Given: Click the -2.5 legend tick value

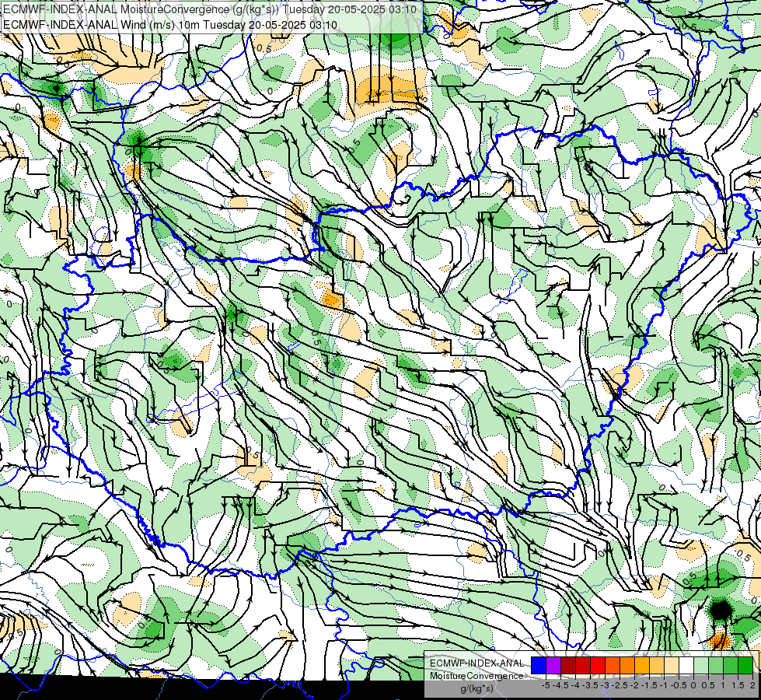Looking at the screenshot, I should [x=620, y=685].
